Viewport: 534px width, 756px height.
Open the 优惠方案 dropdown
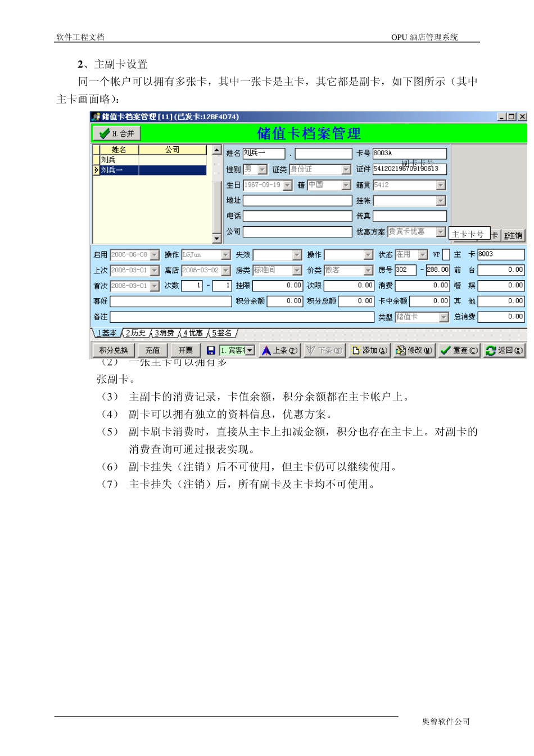point(441,232)
